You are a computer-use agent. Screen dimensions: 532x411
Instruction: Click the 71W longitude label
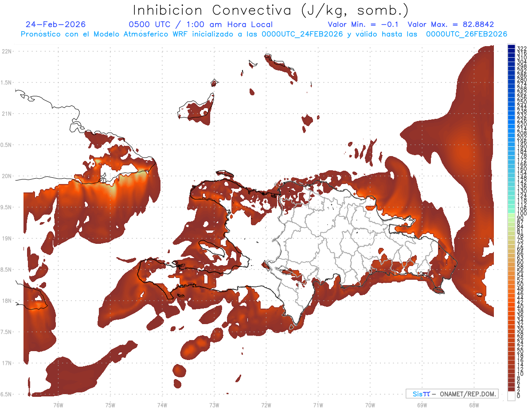[x=318, y=405]
